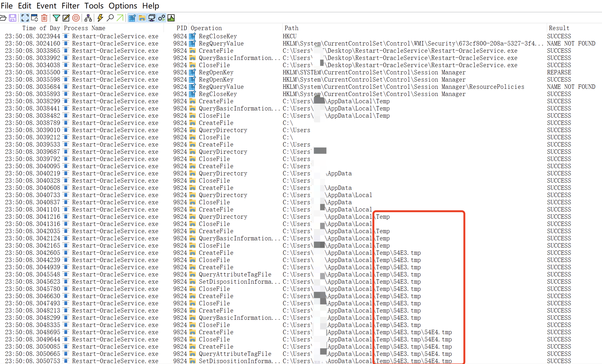Clear the display using trash icon
Viewport: 602px width, 364px height.
44,18
